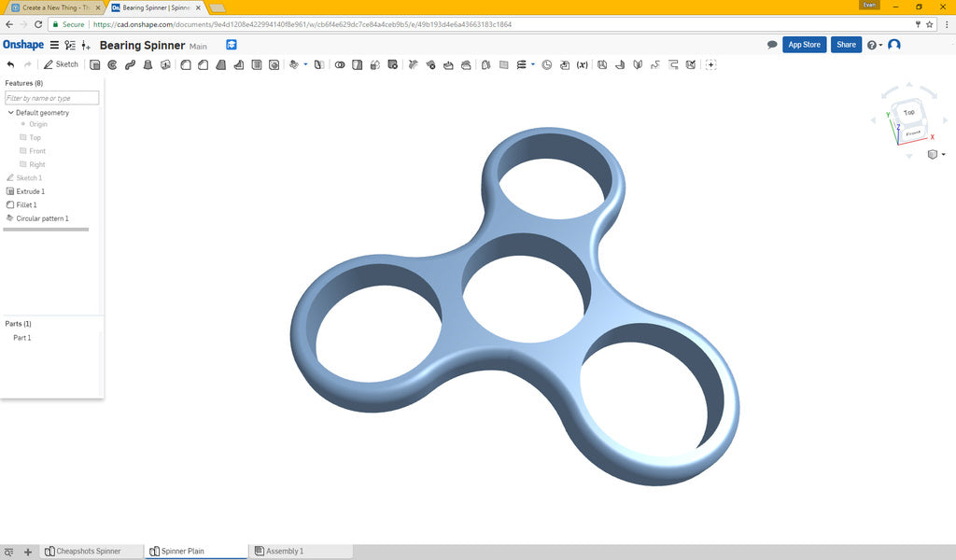Open the pattern tool dropdown arrow
The width and height of the screenshot is (956, 560).
click(305, 64)
